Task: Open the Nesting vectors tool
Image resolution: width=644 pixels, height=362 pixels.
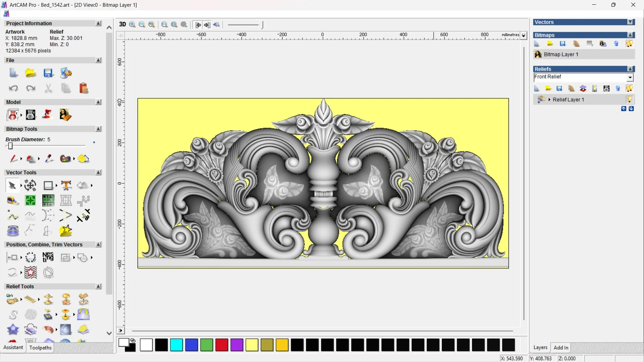Action: coord(48,257)
